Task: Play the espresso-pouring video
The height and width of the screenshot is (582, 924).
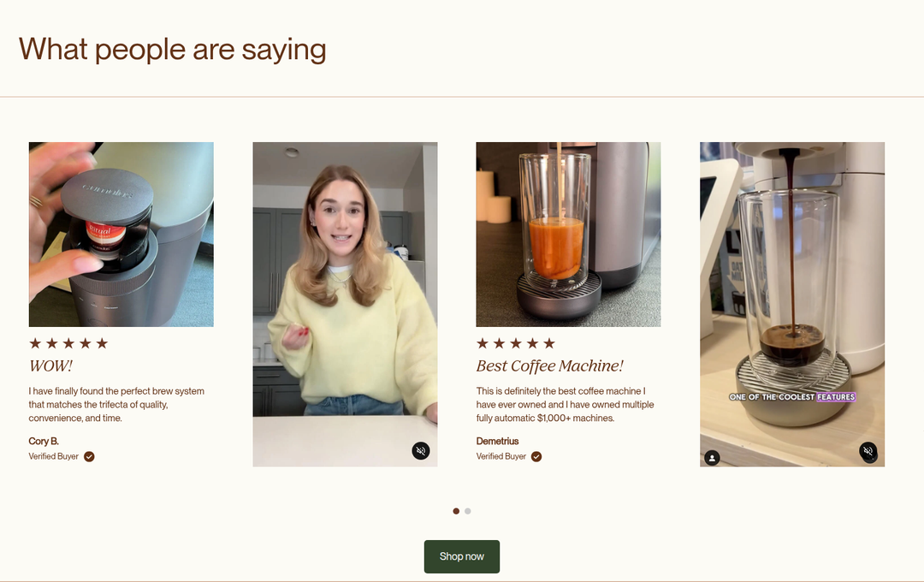Action: point(792,305)
